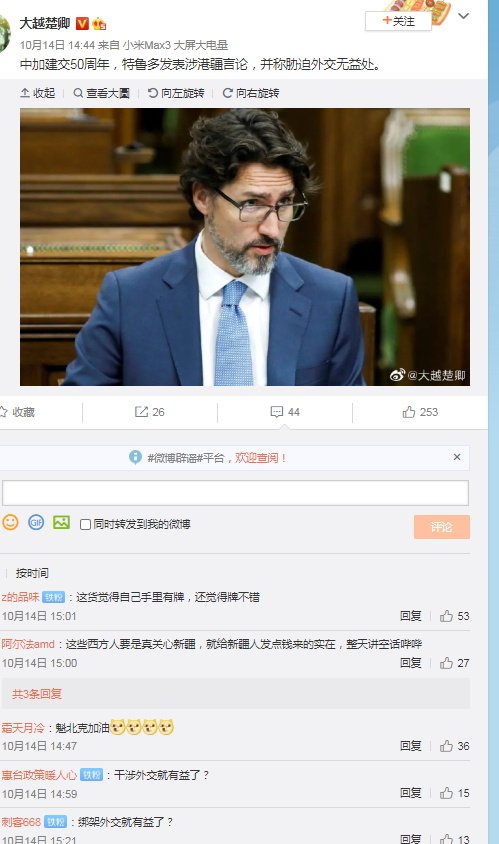
Task: Select 10月14日 15:00 comment timestamp
Action: pyautogui.click(x=39, y=663)
